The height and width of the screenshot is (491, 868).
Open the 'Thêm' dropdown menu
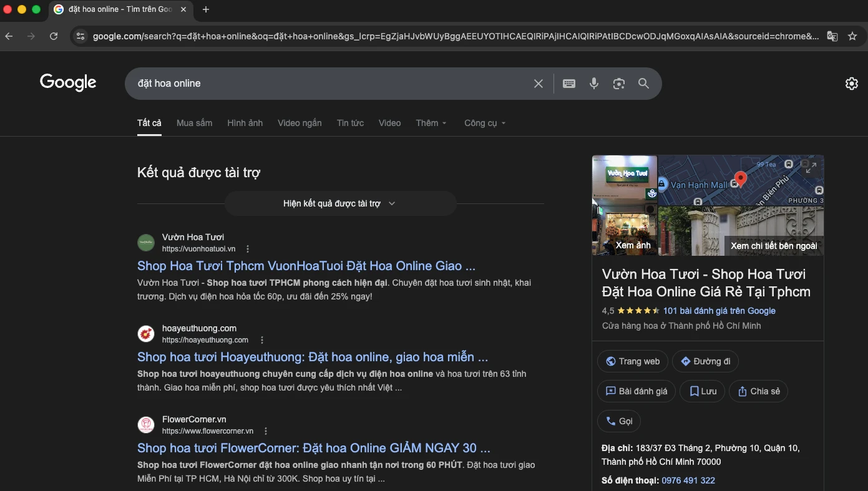click(x=431, y=123)
